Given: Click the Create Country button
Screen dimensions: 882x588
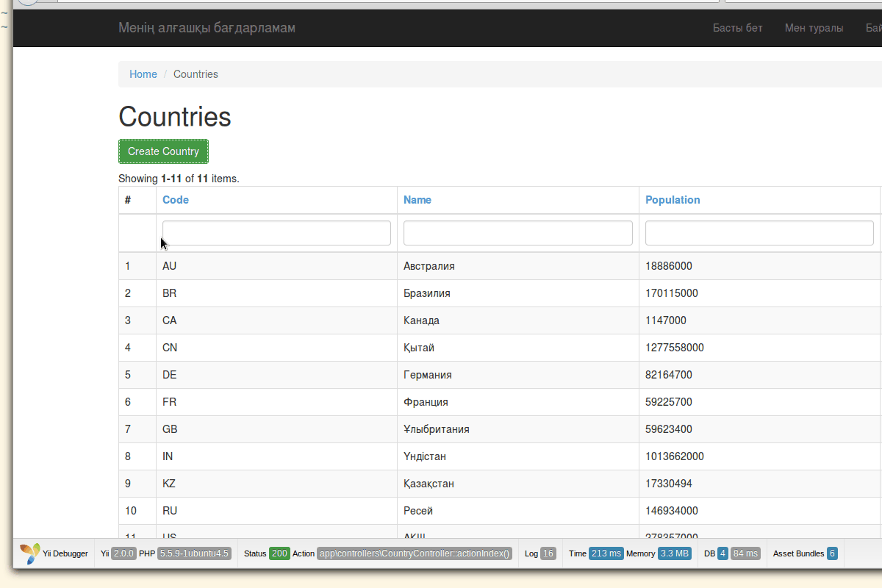Looking at the screenshot, I should [163, 151].
